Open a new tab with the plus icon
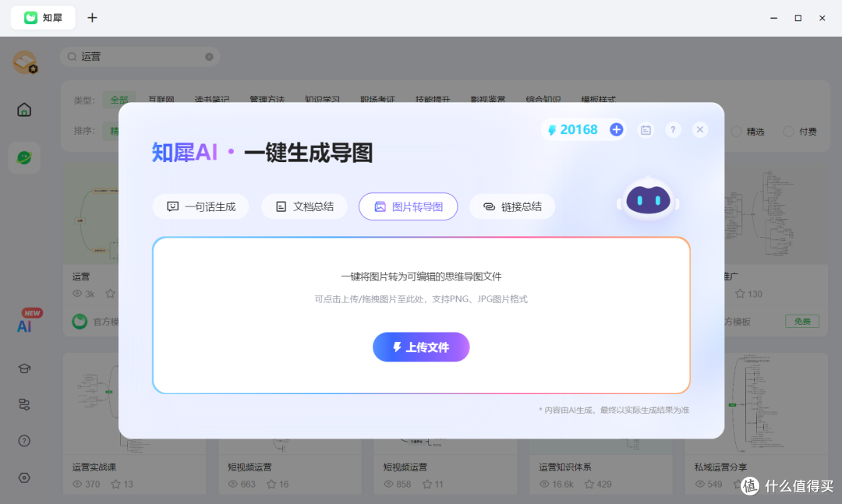The image size is (842, 504). (92, 18)
